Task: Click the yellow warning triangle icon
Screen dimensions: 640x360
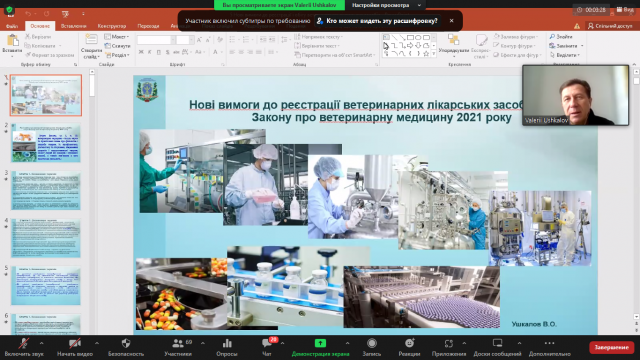Action: [577, 26]
